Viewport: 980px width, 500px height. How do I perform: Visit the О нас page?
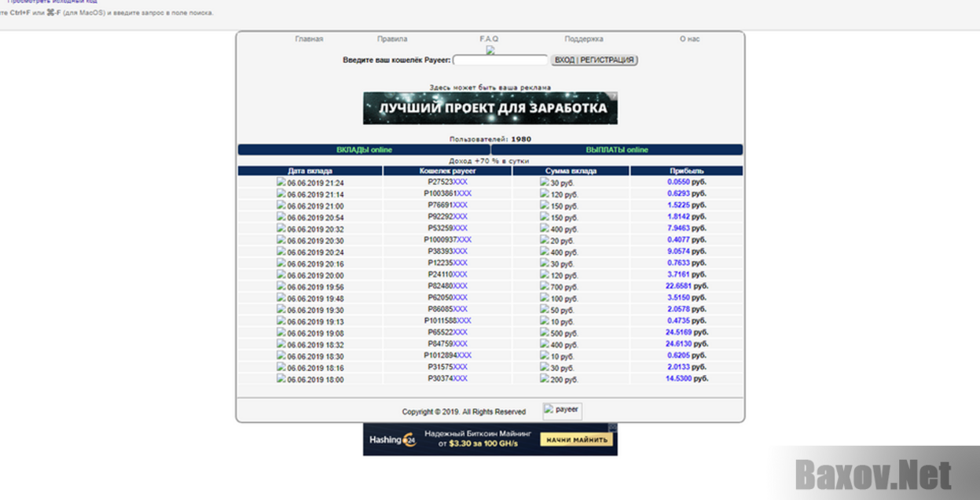(689, 39)
